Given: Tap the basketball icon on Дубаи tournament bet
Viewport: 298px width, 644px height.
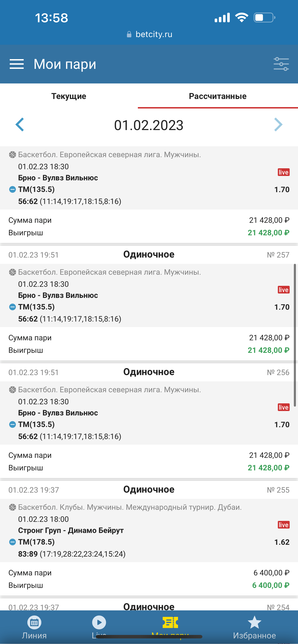Looking at the screenshot, I should [12, 507].
